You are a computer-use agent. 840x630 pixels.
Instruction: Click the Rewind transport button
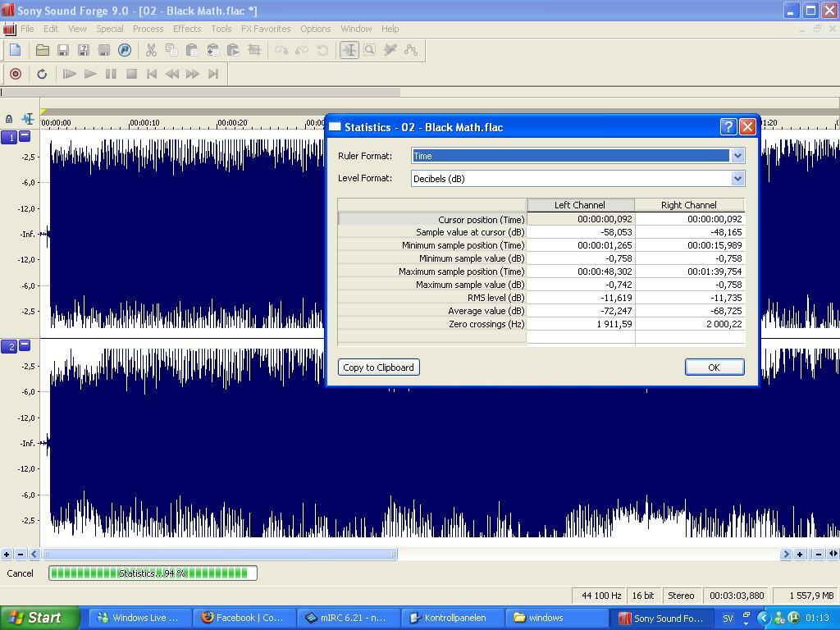[x=172, y=74]
